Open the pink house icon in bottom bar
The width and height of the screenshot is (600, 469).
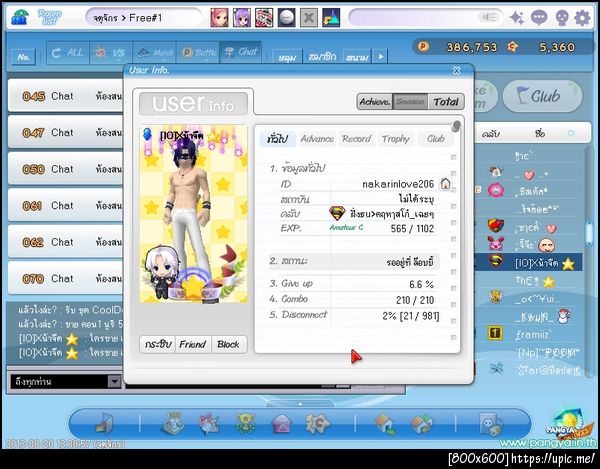pos(282,424)
